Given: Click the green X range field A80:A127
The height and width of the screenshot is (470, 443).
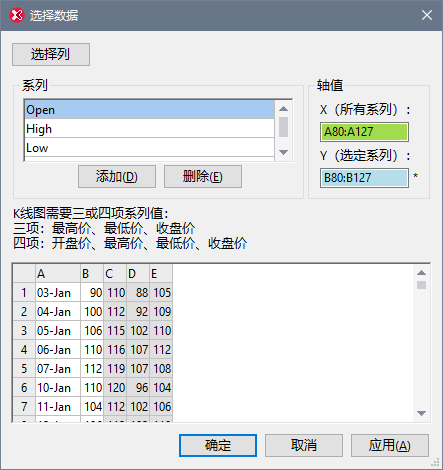Looking at the screenshot, I should [364, 132].
